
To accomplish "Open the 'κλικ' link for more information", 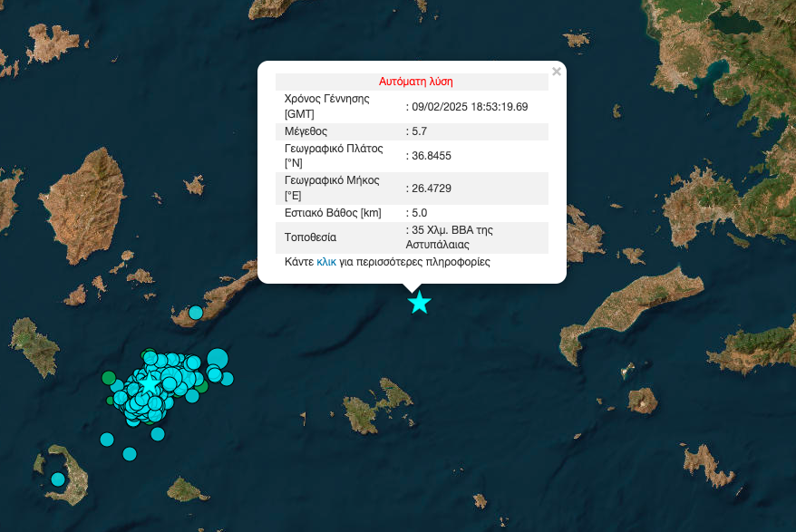I will [326, 262].
